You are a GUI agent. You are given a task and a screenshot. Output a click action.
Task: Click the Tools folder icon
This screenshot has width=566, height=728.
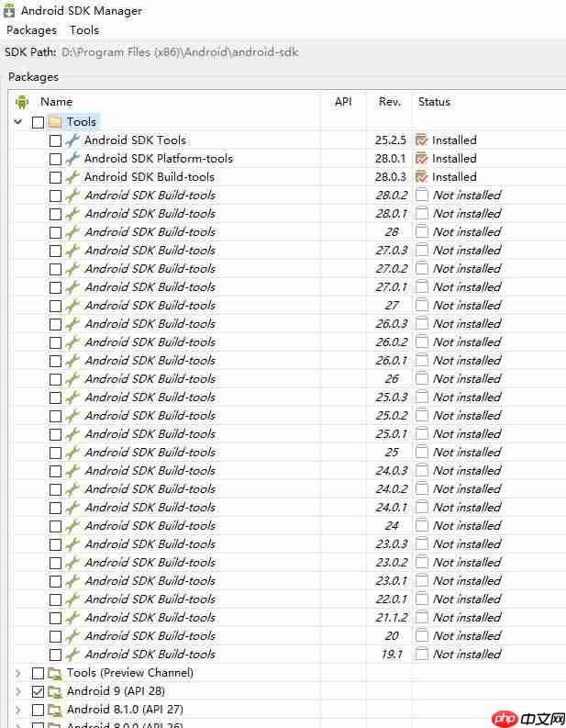[55, 122]
